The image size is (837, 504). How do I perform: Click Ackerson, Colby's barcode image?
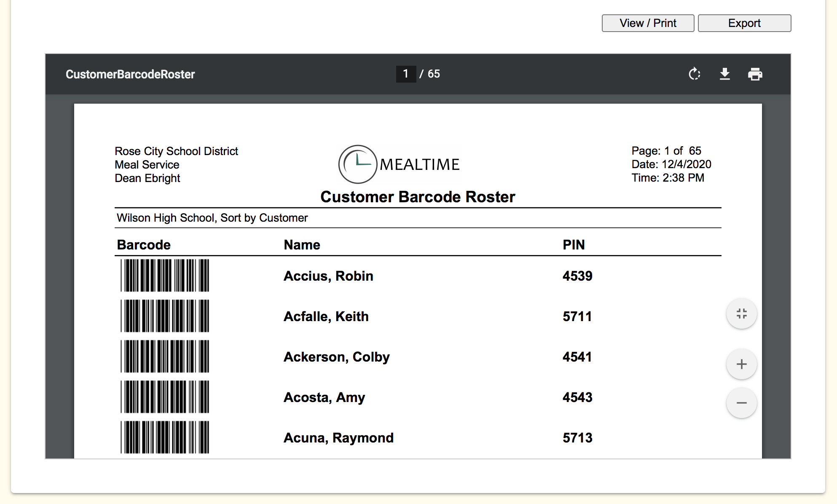pyautogui.click(x=165, y=357)
